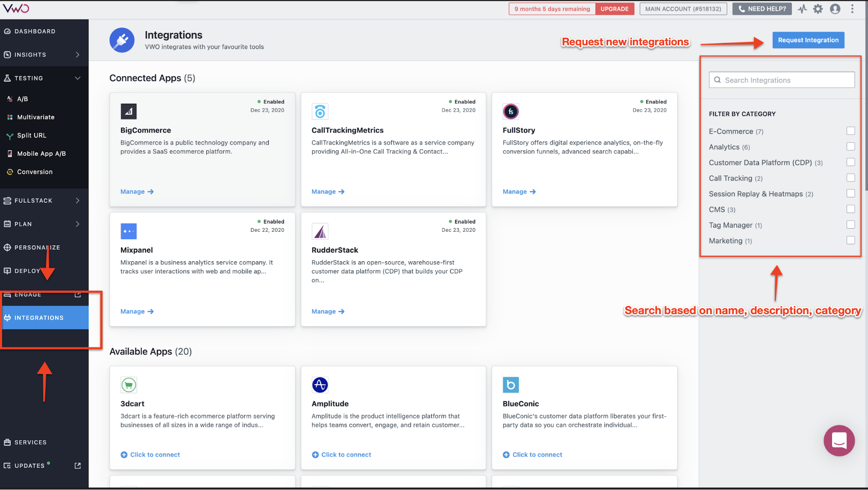Check the Tag Manager category filter
This screenshot has width=868, height=490.
coord(851,225)
